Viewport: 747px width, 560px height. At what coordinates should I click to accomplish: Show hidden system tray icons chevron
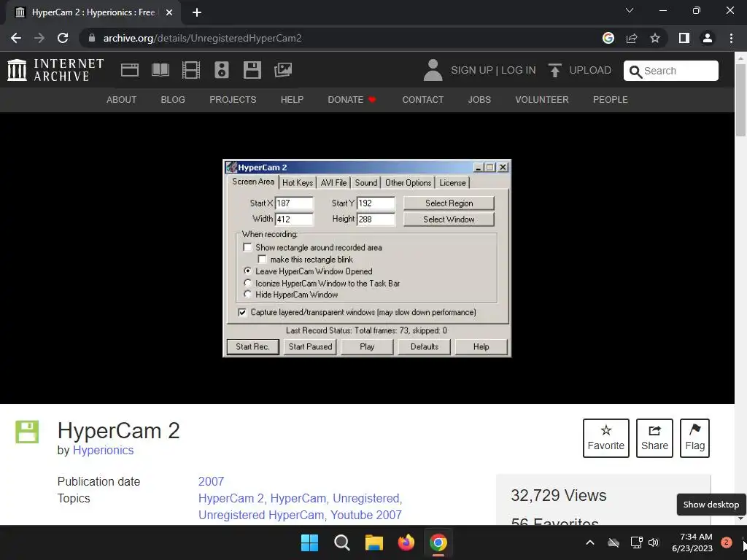point(589,542)
